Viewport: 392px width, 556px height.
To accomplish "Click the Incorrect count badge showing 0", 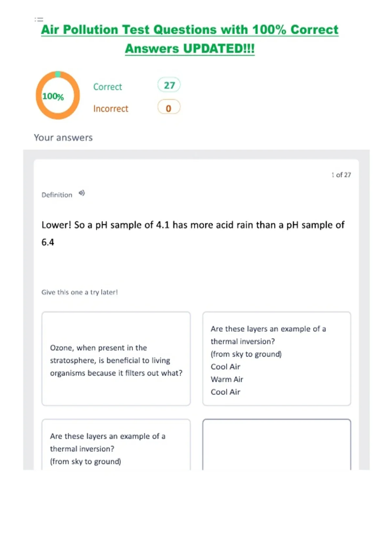I will pos(169,108).
